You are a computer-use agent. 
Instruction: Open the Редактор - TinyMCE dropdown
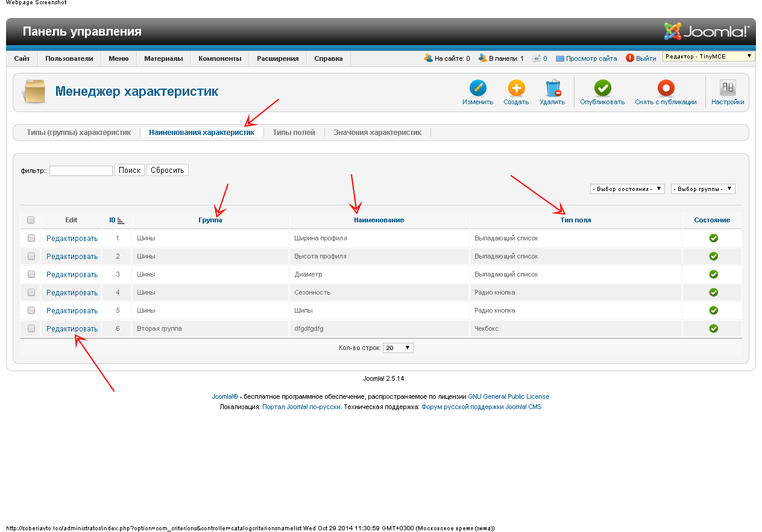709,56
